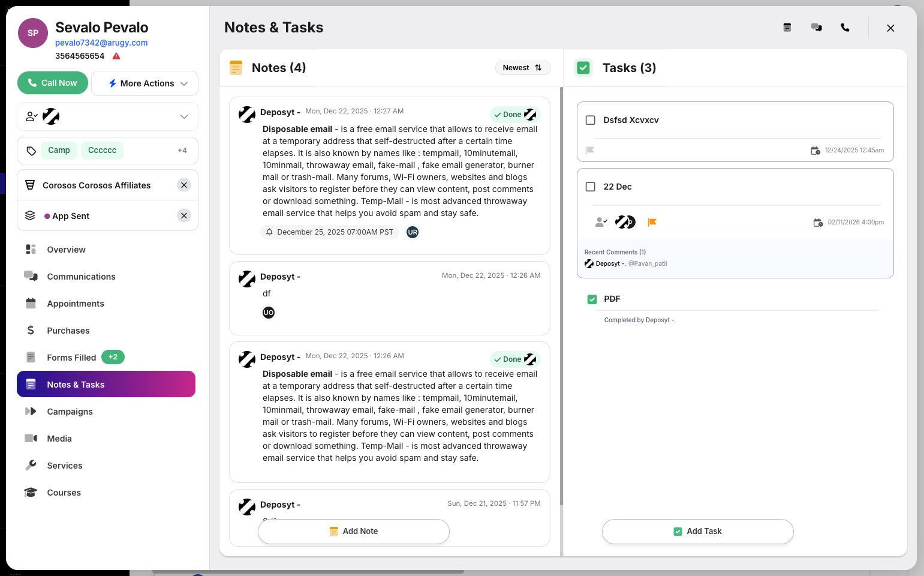Open the More Actions dropdown
This screenshot has height=576, width=924.
(x=145, y=83)
